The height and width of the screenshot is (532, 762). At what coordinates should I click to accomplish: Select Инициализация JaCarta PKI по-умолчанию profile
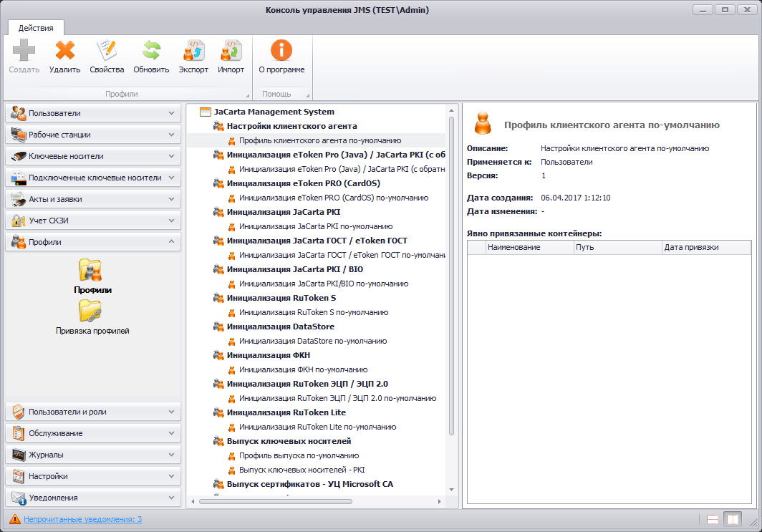pyautogui.click(x=316, y=226)
